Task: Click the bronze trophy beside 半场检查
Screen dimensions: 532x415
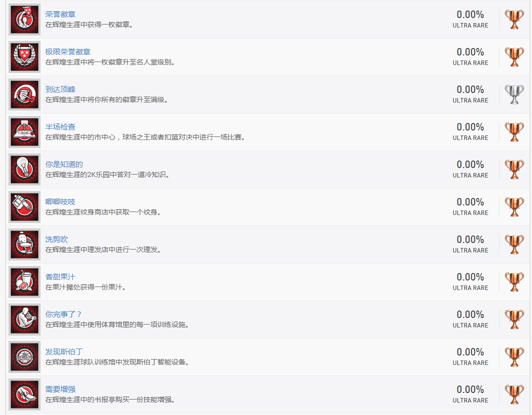Action: point(514,132)
